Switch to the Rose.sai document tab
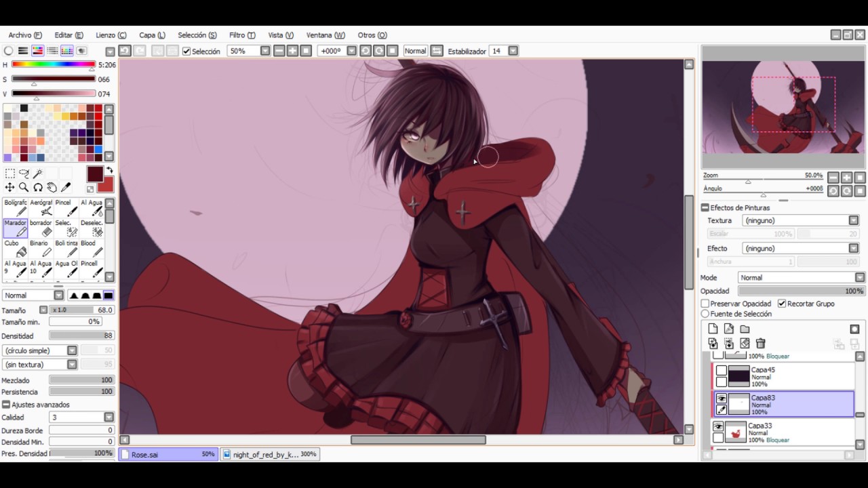Screen dimensions: 868x488 click(169, 454)
